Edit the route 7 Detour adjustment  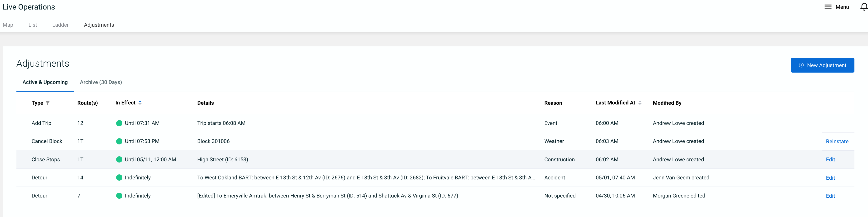coord(830,196)
